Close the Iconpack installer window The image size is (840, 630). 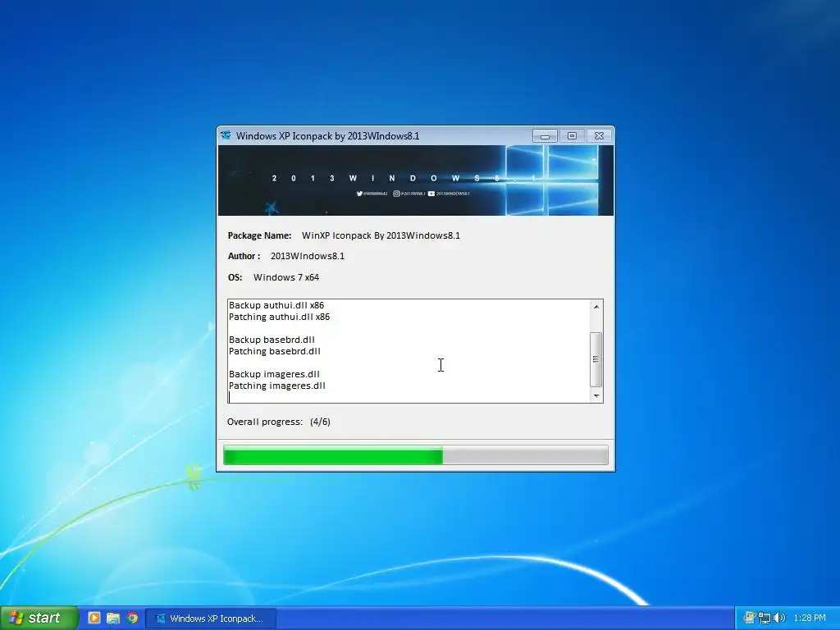599,136
